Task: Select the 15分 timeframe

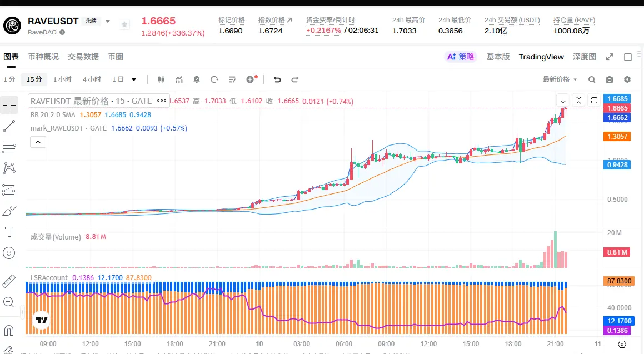Action: tap(34, 79)
